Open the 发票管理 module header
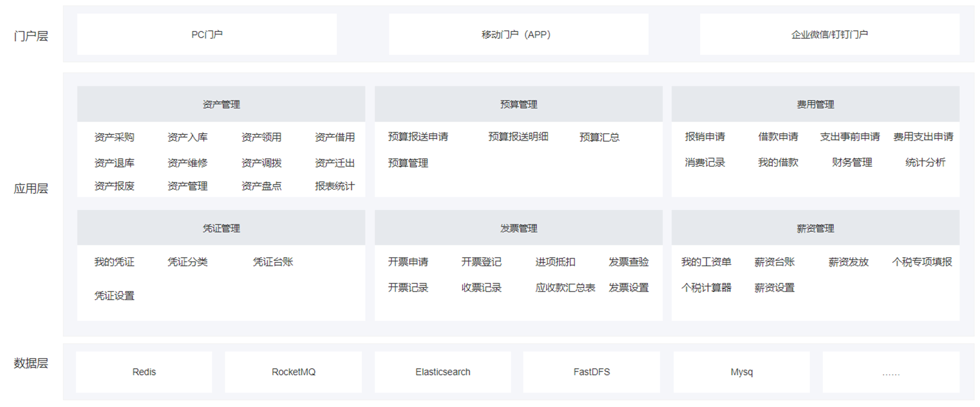The width and height of the screenshot is (980, 407). 518,228
